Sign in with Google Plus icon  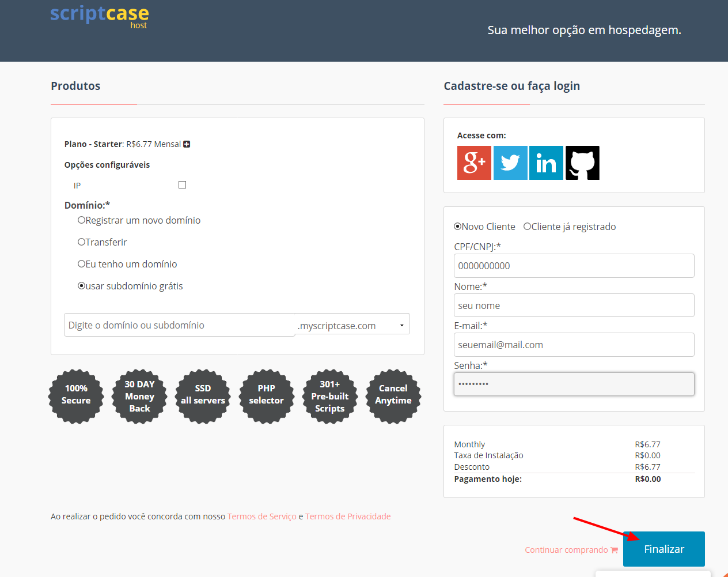(x=474, y=163)
